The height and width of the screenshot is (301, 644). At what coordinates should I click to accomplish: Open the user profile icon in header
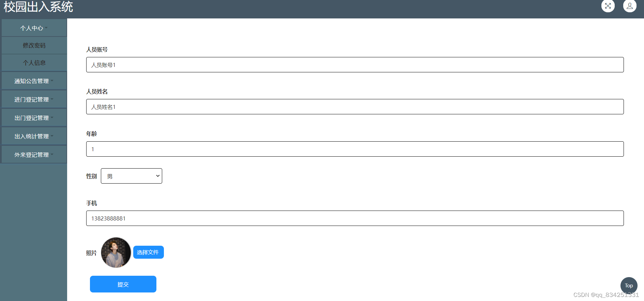[x=629, y=6]
